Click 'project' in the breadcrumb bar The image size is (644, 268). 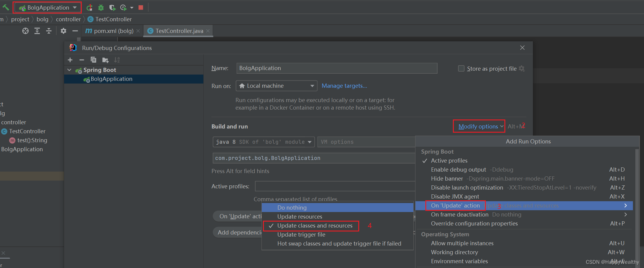pyautogui.click(x=20, y=19)
